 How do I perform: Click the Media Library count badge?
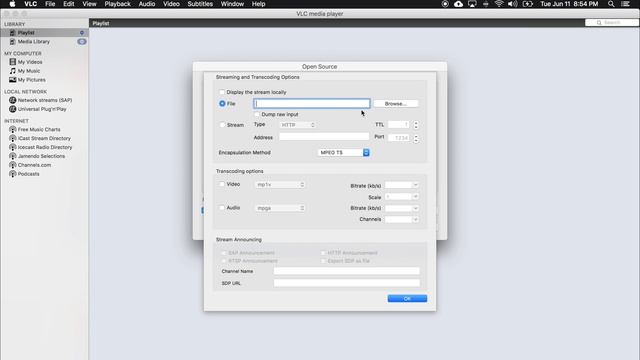[82, 42]
